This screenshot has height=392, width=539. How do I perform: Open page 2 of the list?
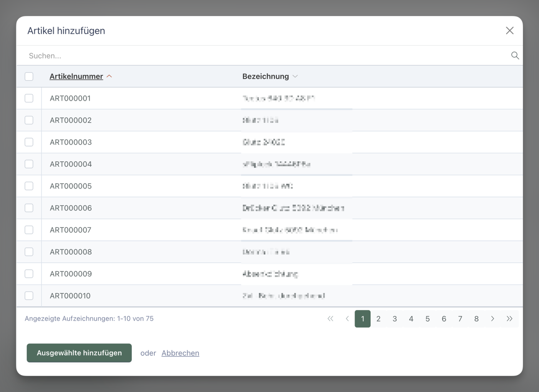pyautogui.click(x=378, y=319)
